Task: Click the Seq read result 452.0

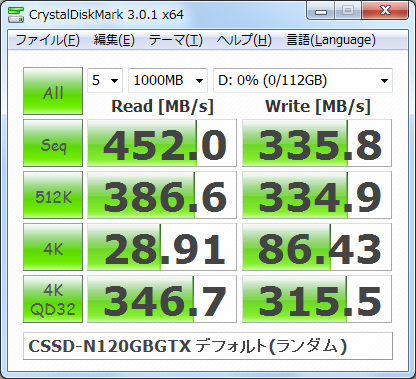Action: [x=162, y=143]
